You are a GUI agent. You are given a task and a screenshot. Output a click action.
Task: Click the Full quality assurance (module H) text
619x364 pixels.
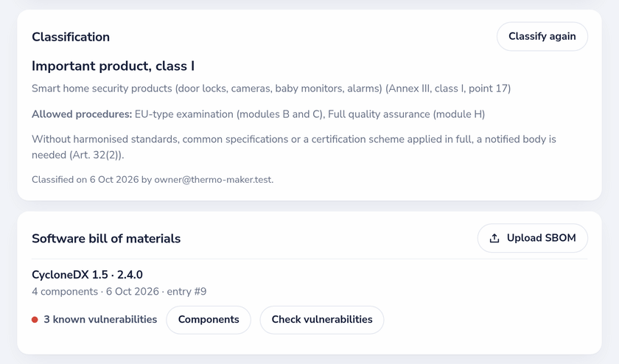tap(406, 114)
